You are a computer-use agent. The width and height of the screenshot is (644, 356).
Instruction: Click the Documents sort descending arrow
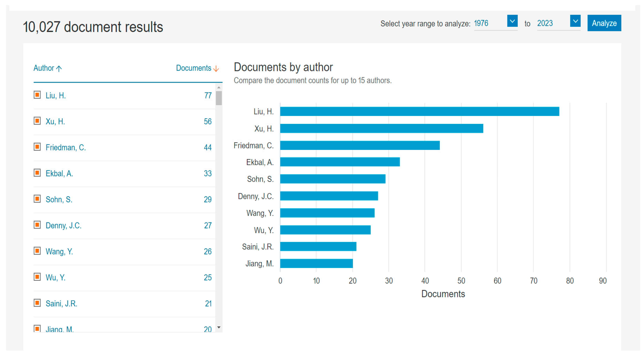point(216,68)
